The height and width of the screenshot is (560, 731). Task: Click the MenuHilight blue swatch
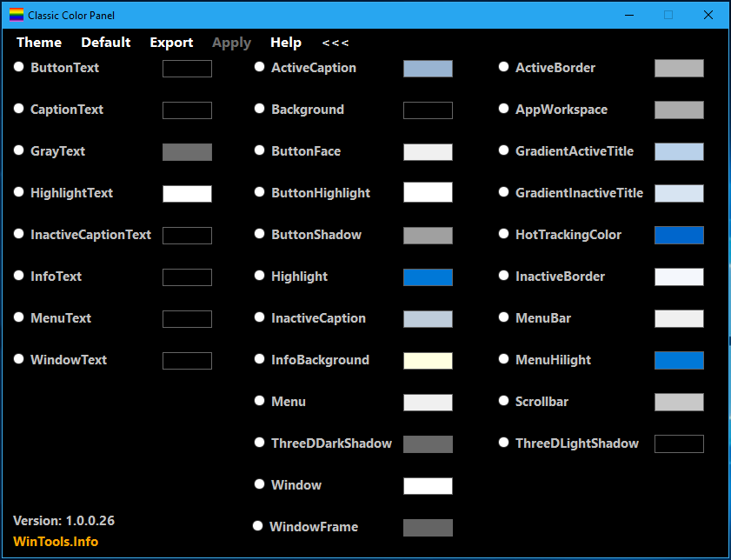(x=679, y=360)
